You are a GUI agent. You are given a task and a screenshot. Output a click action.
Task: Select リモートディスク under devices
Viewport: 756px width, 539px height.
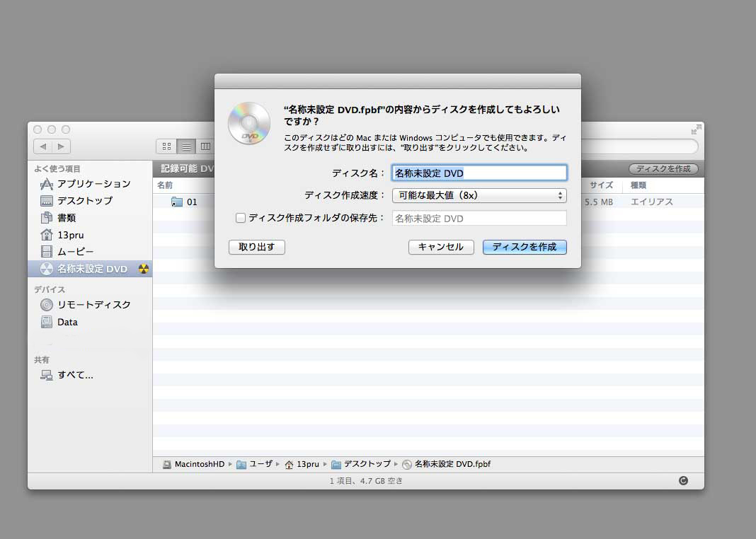[93, 305]
